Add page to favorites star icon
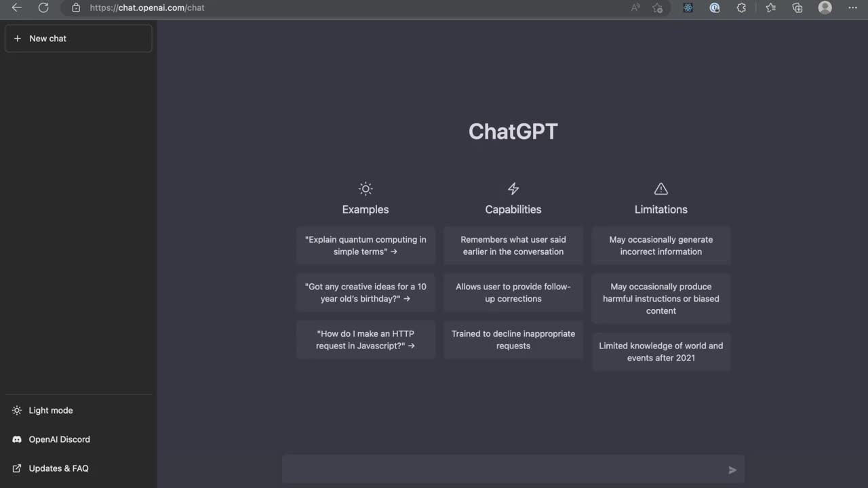 (657, 7)
